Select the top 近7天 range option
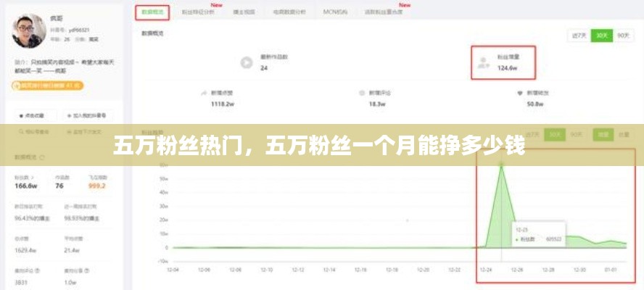644x290 pixels. (x=579, y=35)
